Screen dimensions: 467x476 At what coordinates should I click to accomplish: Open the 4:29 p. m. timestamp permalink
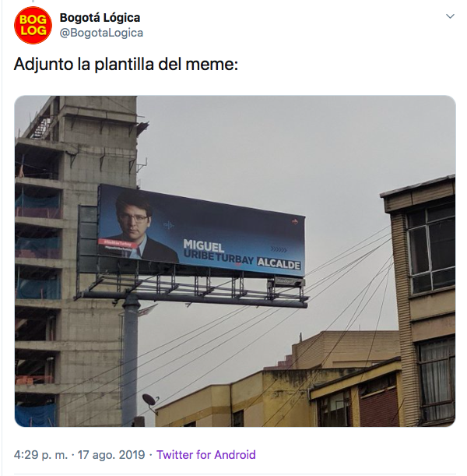coord(40,455)
